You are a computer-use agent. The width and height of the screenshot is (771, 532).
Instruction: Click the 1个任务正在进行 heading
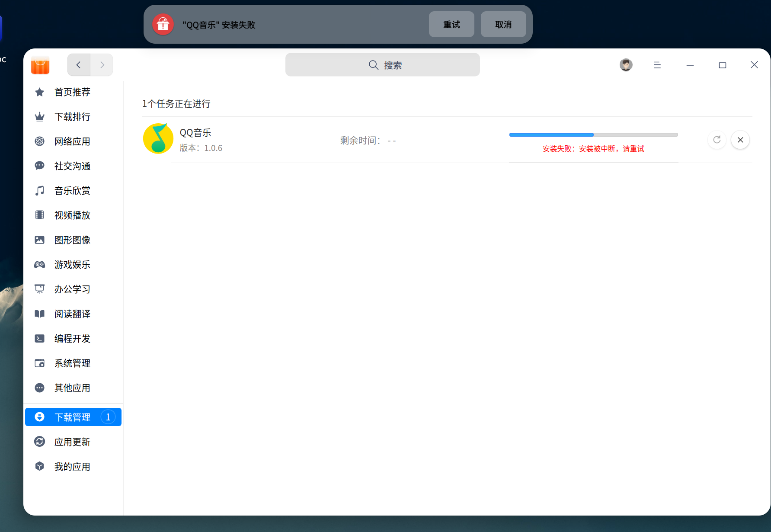point(176,104)
